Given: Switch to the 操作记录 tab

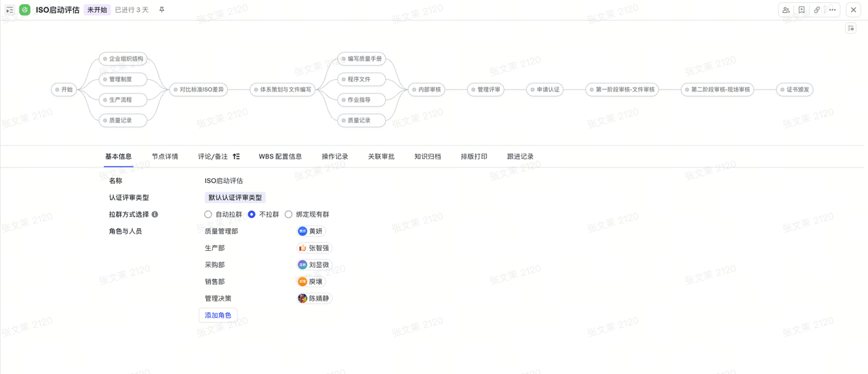Looking at the screenshot, I should tap(335, 157).
